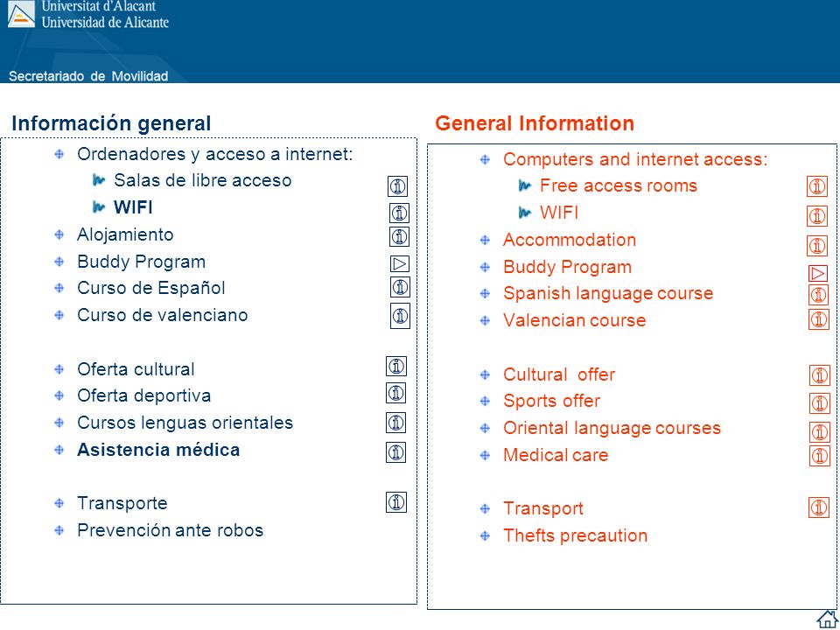
Task: Click the Universidad de Alicante logo
Action: pyautogui.click(x=21, y=15)
